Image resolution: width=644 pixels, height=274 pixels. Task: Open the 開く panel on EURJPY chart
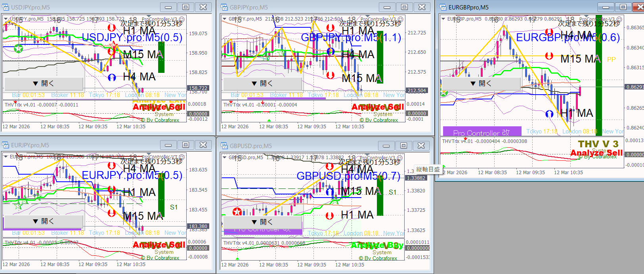[44, 221]
